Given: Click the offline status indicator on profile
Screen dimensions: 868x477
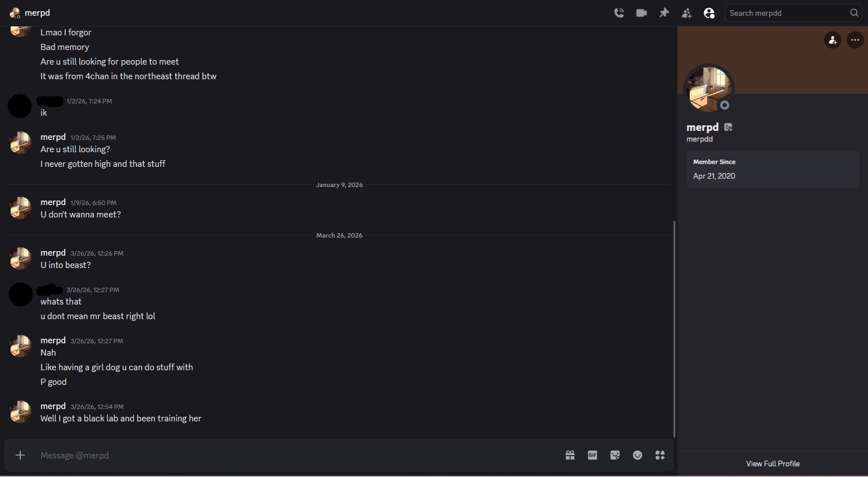Looking at the screenshot, I should 725,105.
